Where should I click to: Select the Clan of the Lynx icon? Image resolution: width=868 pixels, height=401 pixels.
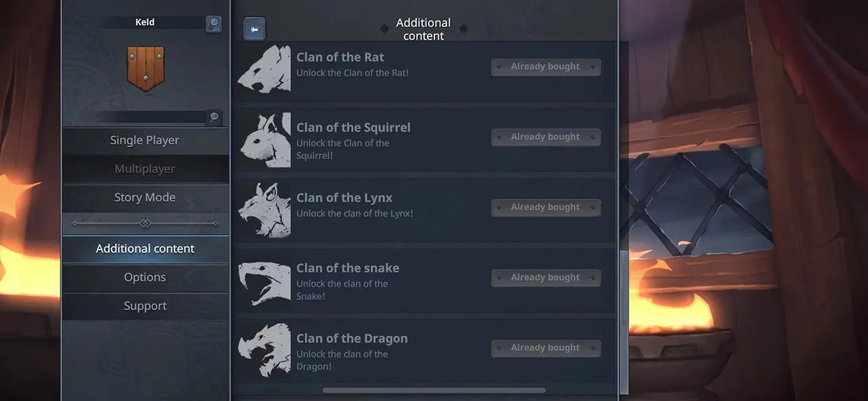coord(265,210)
